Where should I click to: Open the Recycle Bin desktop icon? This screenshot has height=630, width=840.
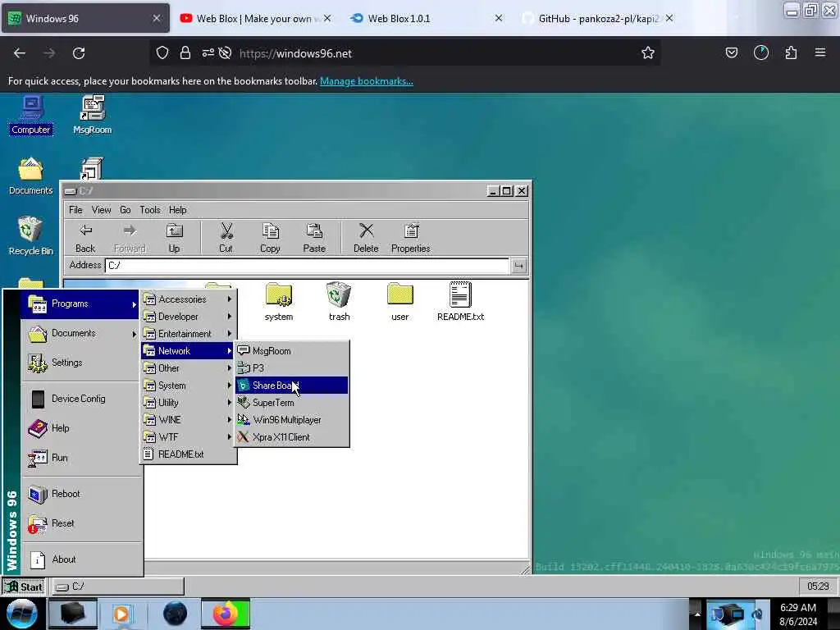pyautogui.click(x=30, y=236)
